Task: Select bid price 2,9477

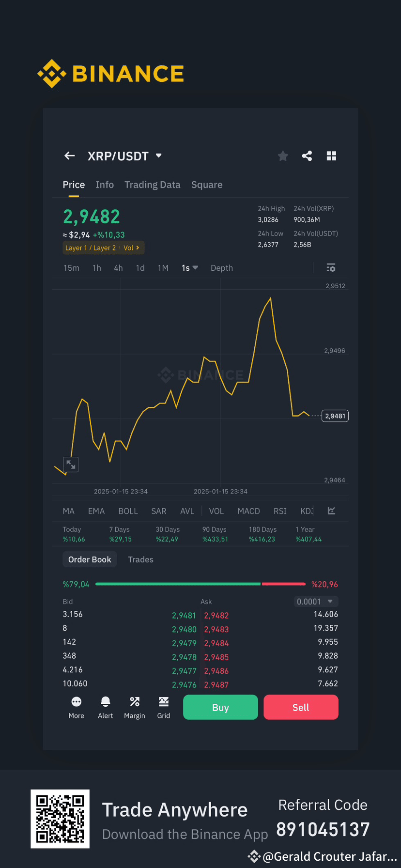Action: pos(184,671)
